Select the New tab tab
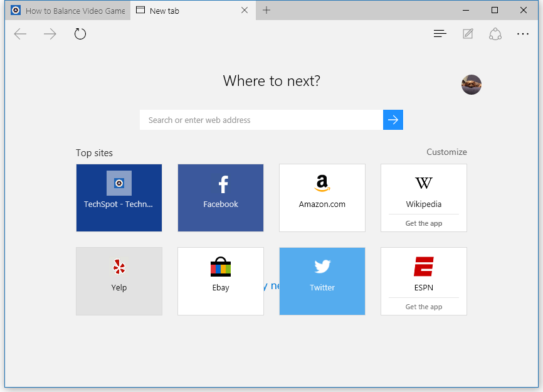The height and width of the screenshot is (392, 543). coord(193,11)
